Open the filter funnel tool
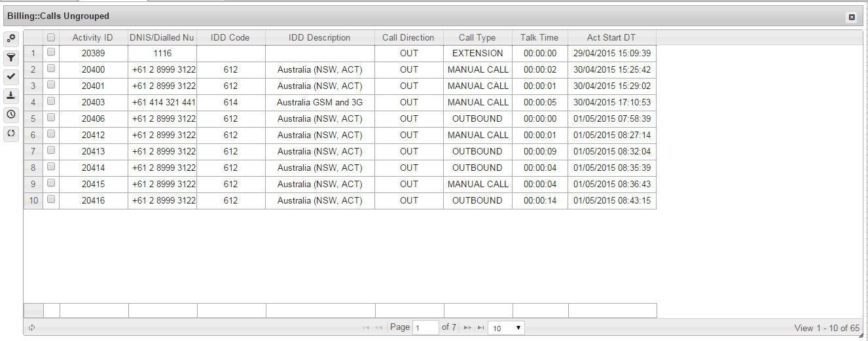This screenshot has width=868, height=341. (11, 58)
